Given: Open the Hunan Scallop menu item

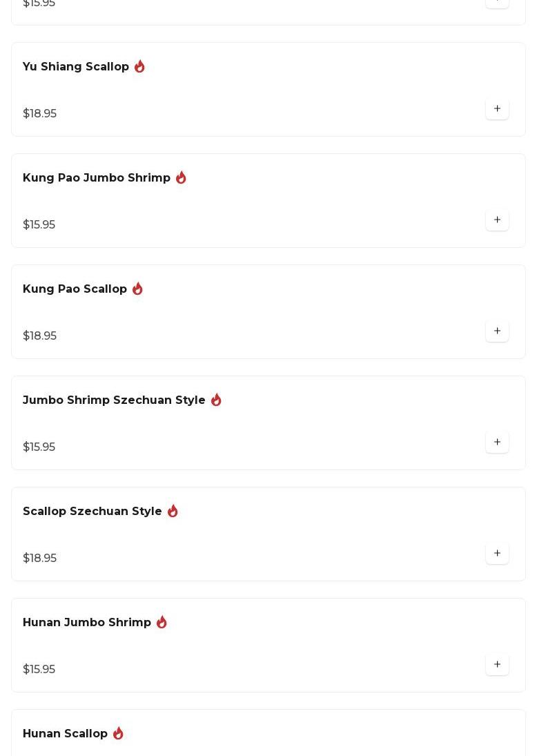Looking at the screenshot, I should click(x=268, y=733).
